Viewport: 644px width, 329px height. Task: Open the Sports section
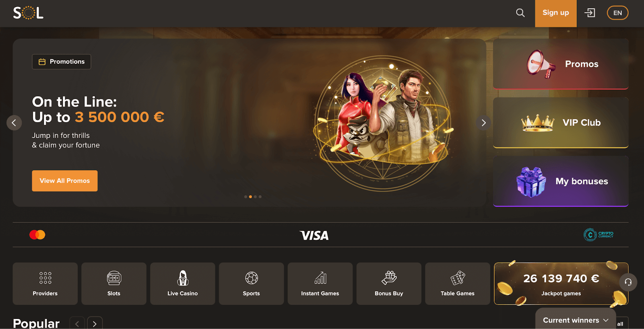point(251,284)
